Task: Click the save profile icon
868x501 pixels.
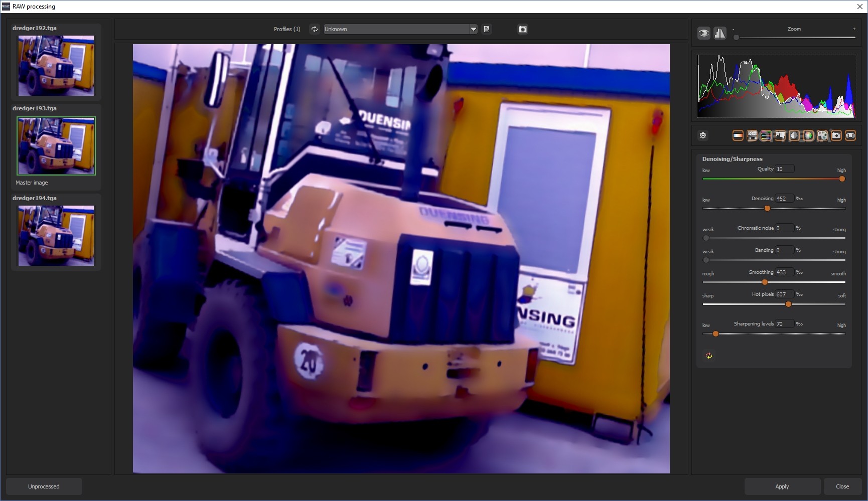Action: [x=487, y=29]
